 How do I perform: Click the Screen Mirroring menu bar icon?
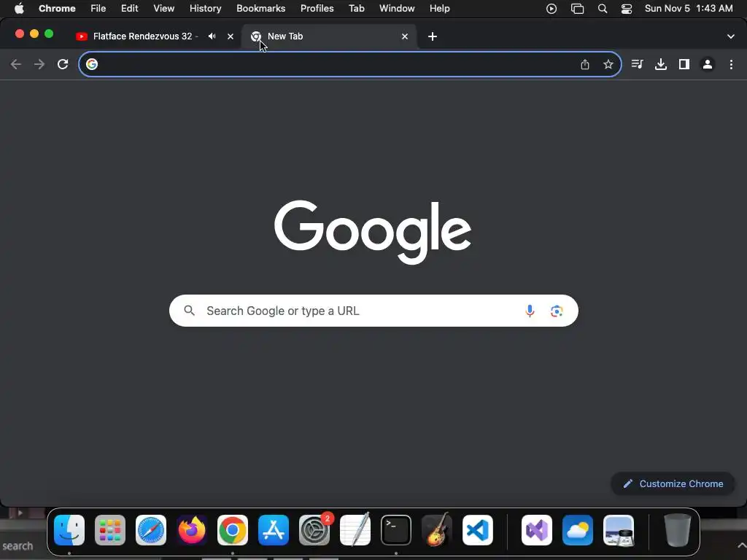tap(578, 9)
